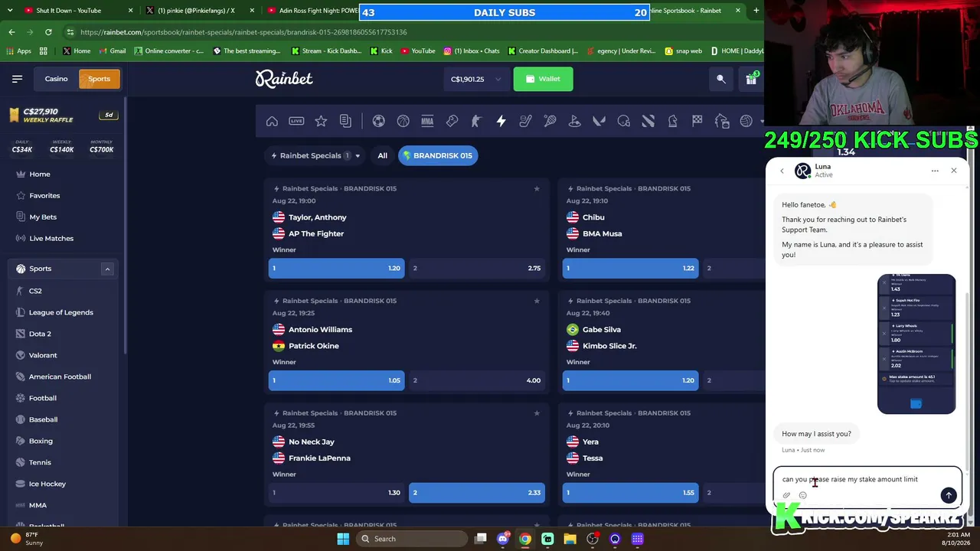Select the golf flag sport icon
The image size is (980, 551).
[x=574, y=121]
